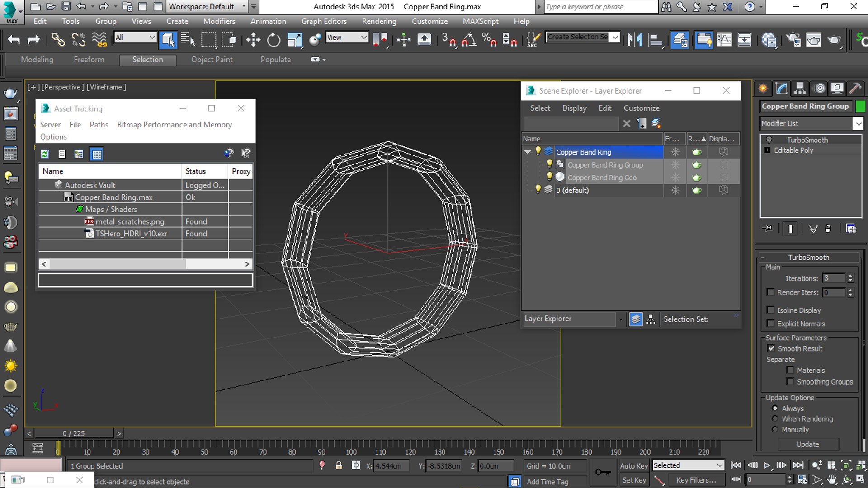
Task: Open the Graph Editors menu
Action: click(324, 21)
